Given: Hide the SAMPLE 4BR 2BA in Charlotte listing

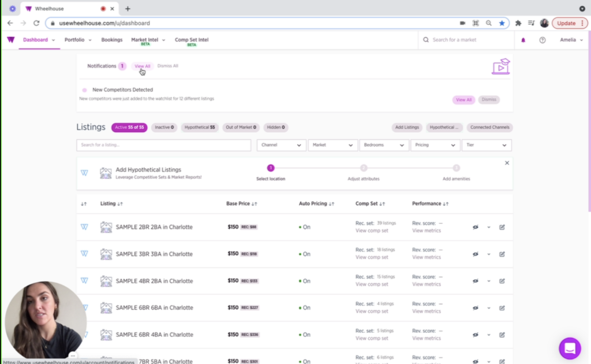Looking at the screenshot, I should pos(476,281).
